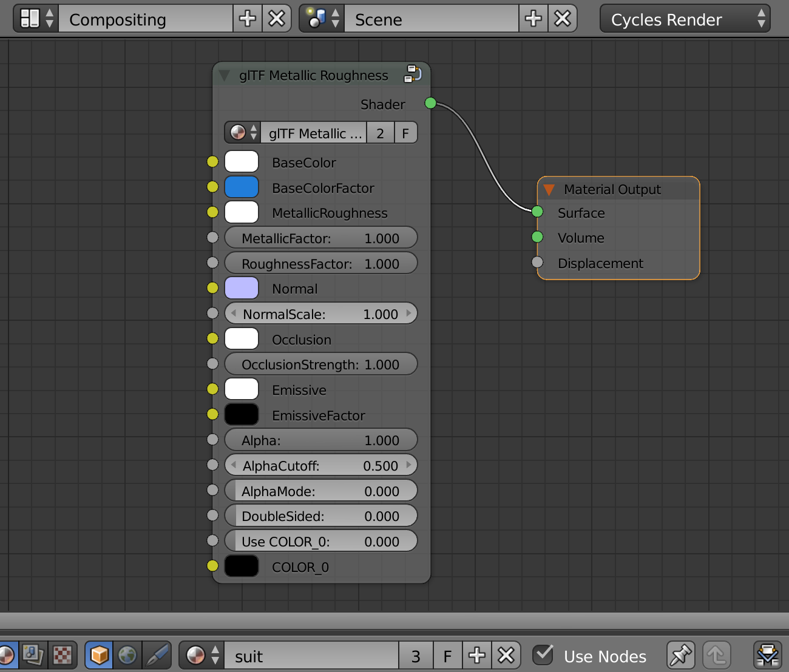Add a new scene next to Scene field
This screenshot has width=789, height=672.
click(x=533, y=19)
